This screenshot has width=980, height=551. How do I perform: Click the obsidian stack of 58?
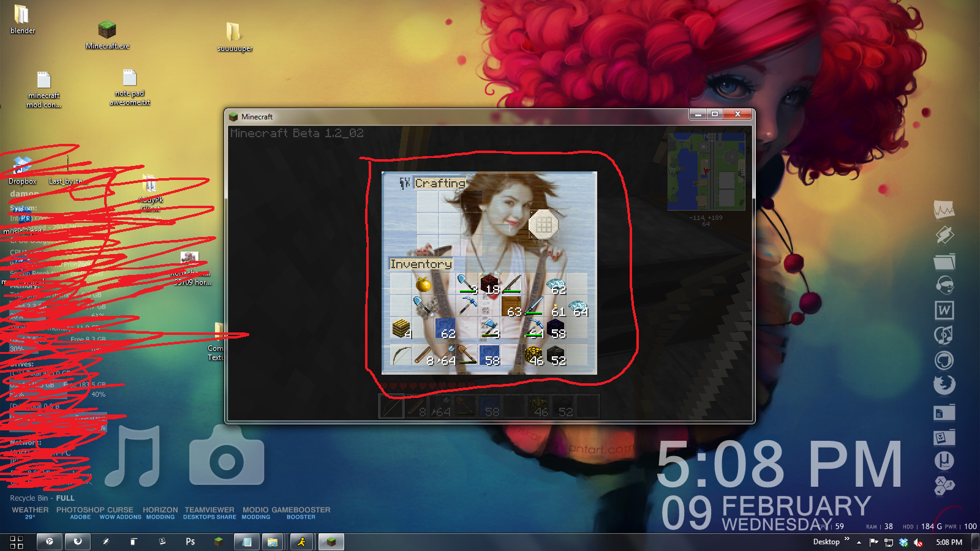click(x=556, y=328)
